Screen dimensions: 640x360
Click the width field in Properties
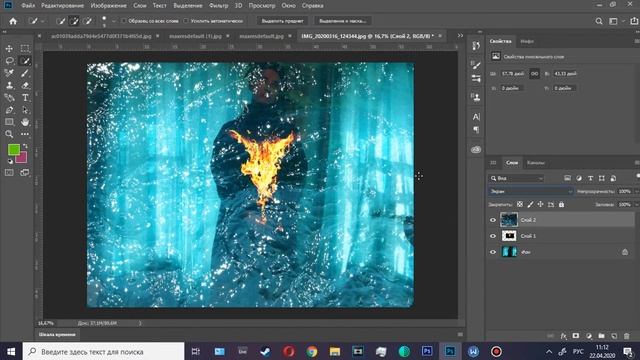click(513, 73)
